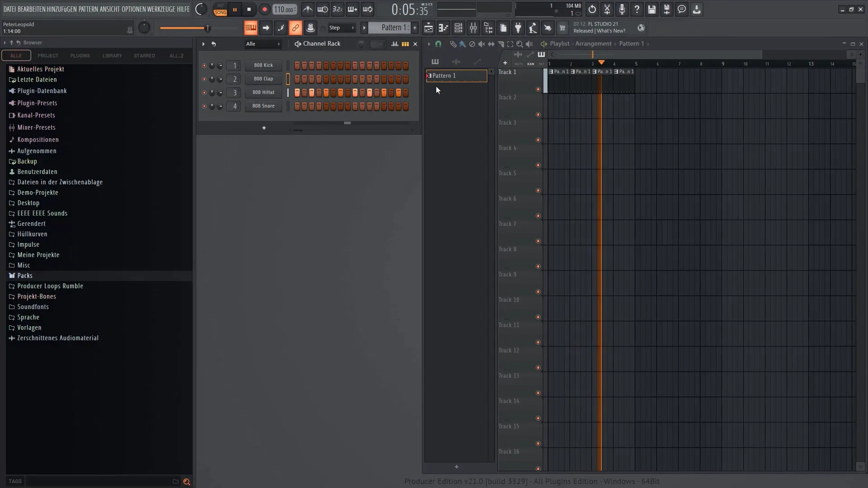
Task: Adjust the main pitch knob
Action: coord(144,28)
